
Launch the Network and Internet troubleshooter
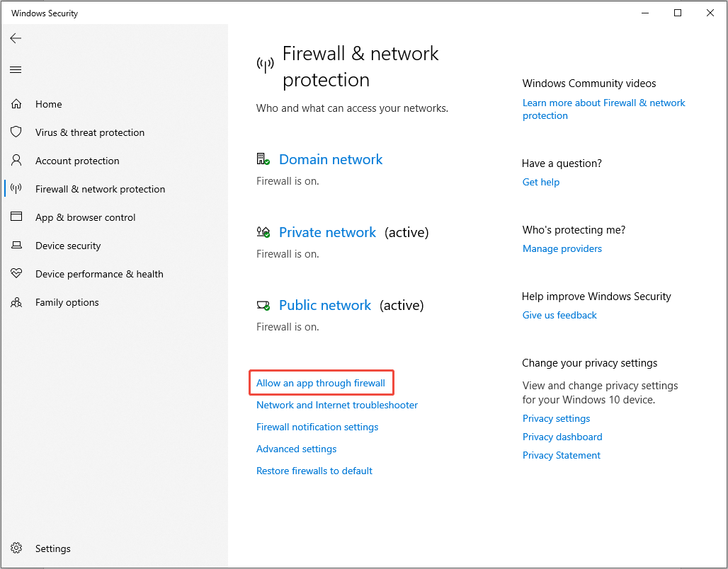[x=336, y=405]
